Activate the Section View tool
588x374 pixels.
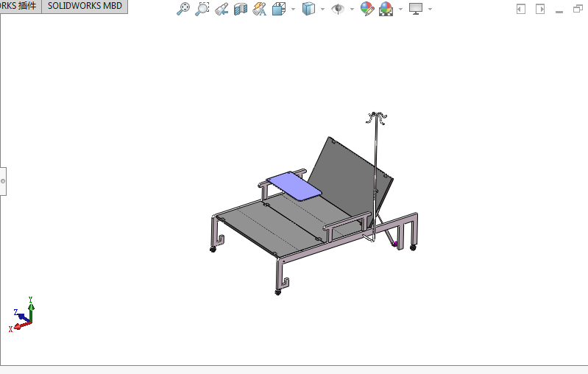point(241,9)
